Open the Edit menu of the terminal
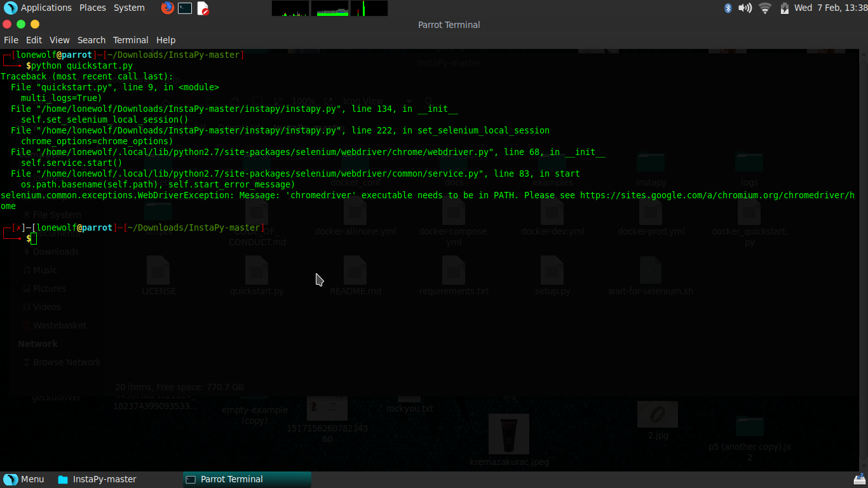Screen dimensions: 868x488 point(34,40)
